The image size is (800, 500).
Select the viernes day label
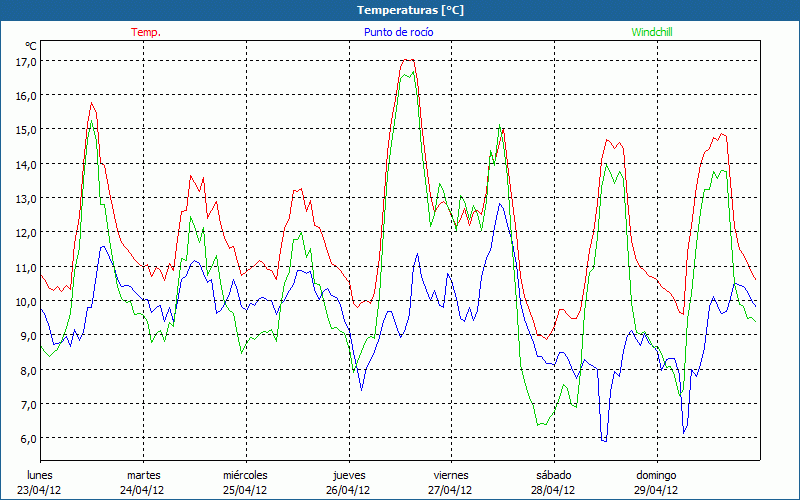click(x=451, y=475)
